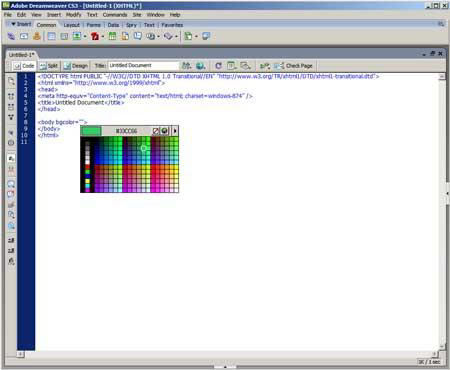
Task: Click the Named Anchor icon
Action: tap(37, 36)
